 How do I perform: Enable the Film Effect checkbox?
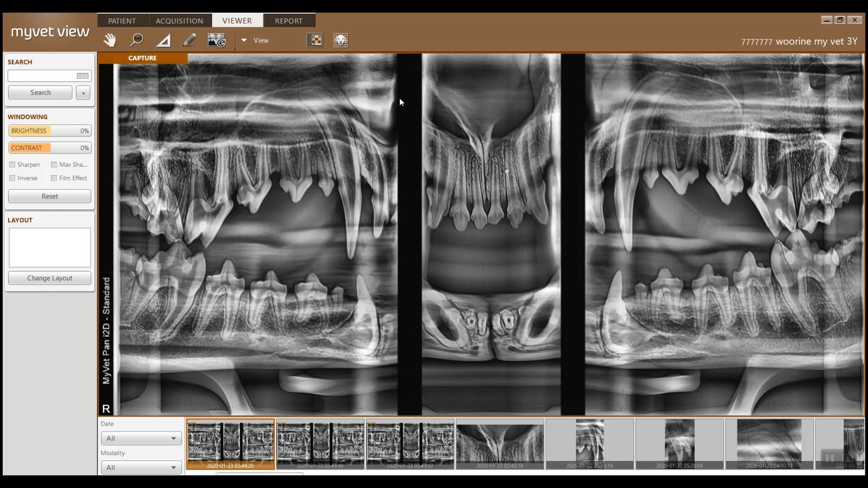tap(54, 178)
